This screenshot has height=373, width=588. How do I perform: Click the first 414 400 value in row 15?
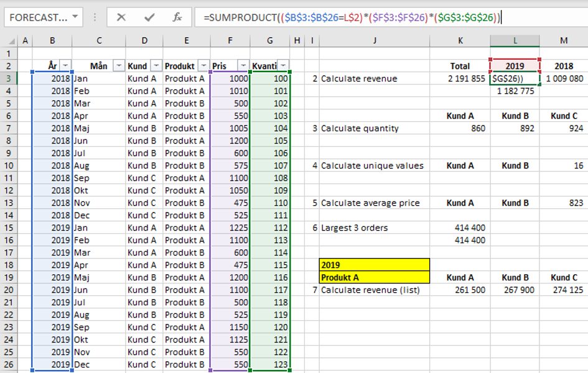click(x=470, y=228)
